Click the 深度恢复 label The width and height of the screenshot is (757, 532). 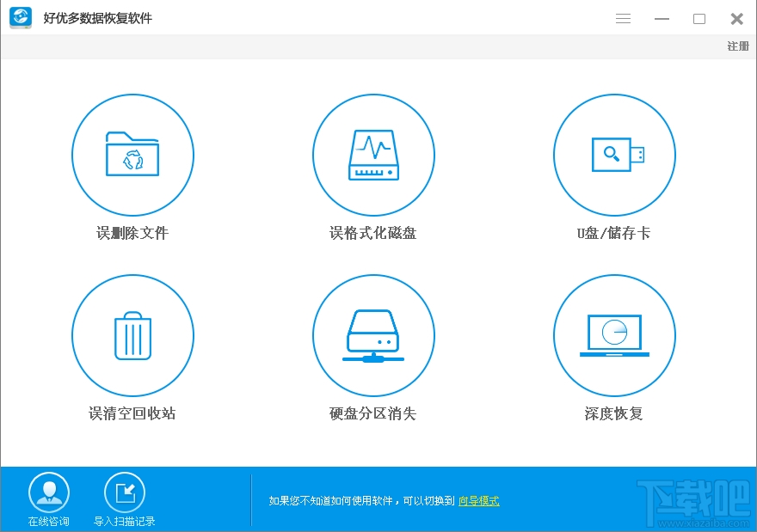pyautogui.click(x=613, y=413)
